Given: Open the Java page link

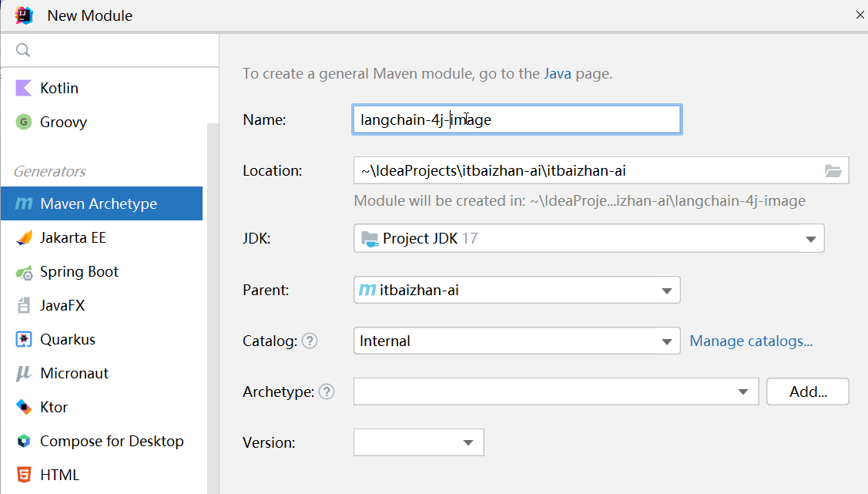Looking at the screenshot, I should pyautogui.click(x=557, y=74).
